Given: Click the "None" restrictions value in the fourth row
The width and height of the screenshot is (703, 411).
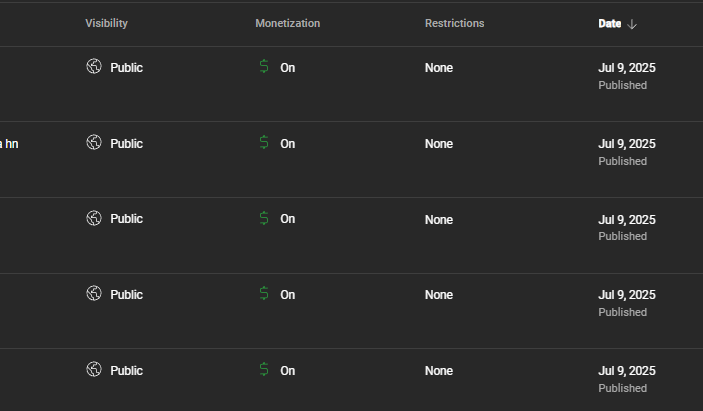Looking at the screenshot, I should tap(438, 295).
